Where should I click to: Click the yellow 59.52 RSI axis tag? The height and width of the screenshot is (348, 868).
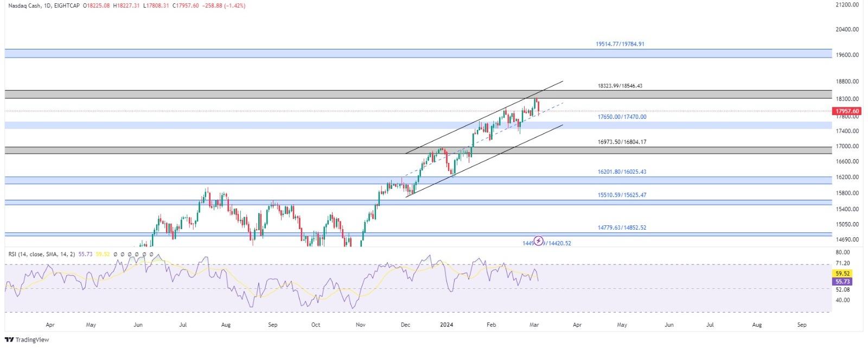843,274
